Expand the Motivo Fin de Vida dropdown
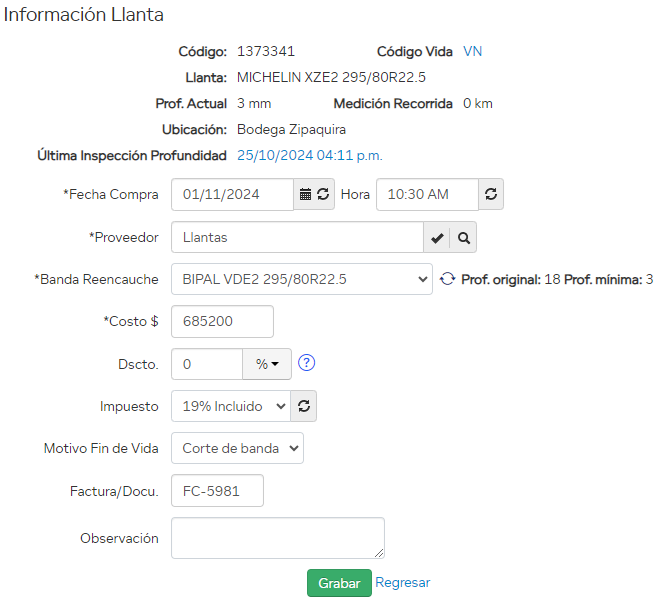This screenshot has width=663, height=612. tap(237, 448)
